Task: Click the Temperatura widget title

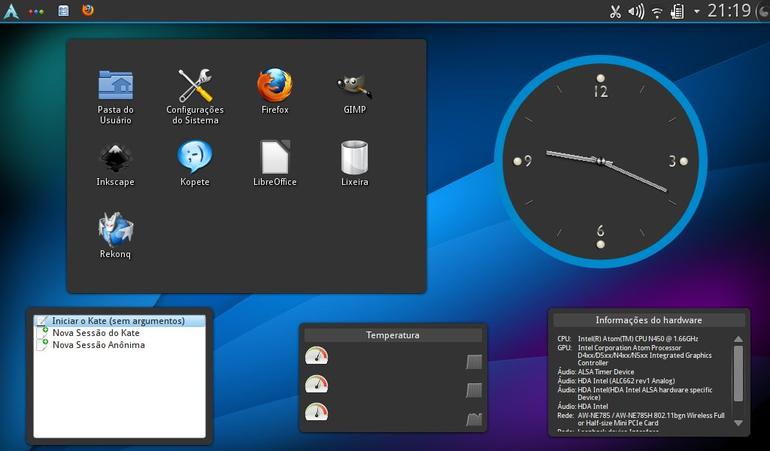Action: click(x=392, y=335)
